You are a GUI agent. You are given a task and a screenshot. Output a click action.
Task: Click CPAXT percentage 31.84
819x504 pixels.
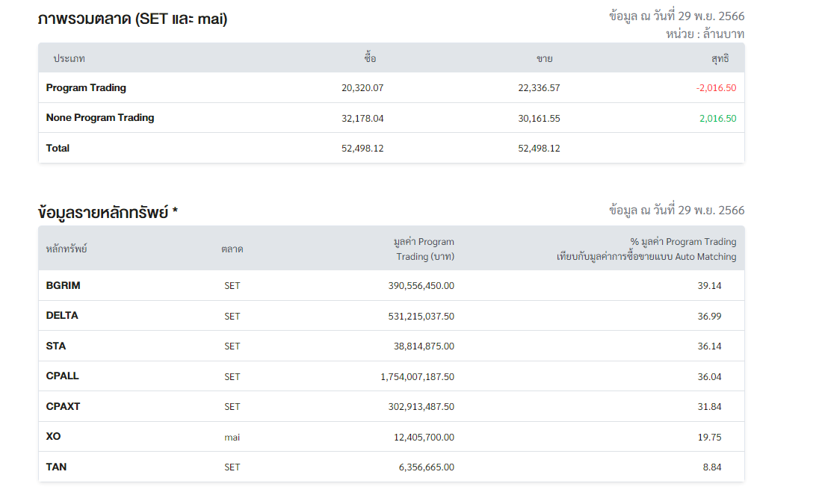click(709, 407)
